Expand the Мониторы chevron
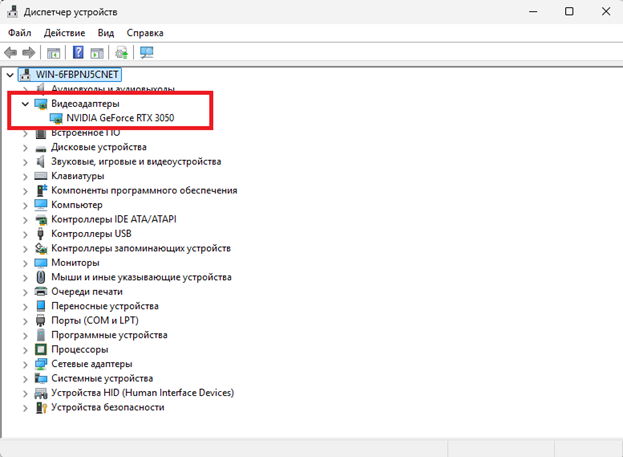The height and width of the screenshot is (457, 623). click(25, 263)
